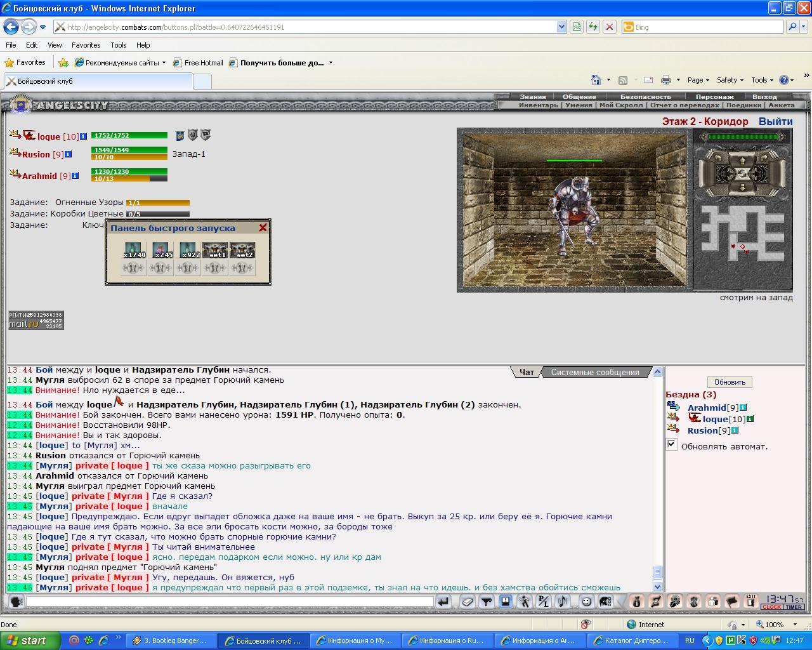Open the recent pages dropdown near Back
812x650 pixels.
click(43, 27)
